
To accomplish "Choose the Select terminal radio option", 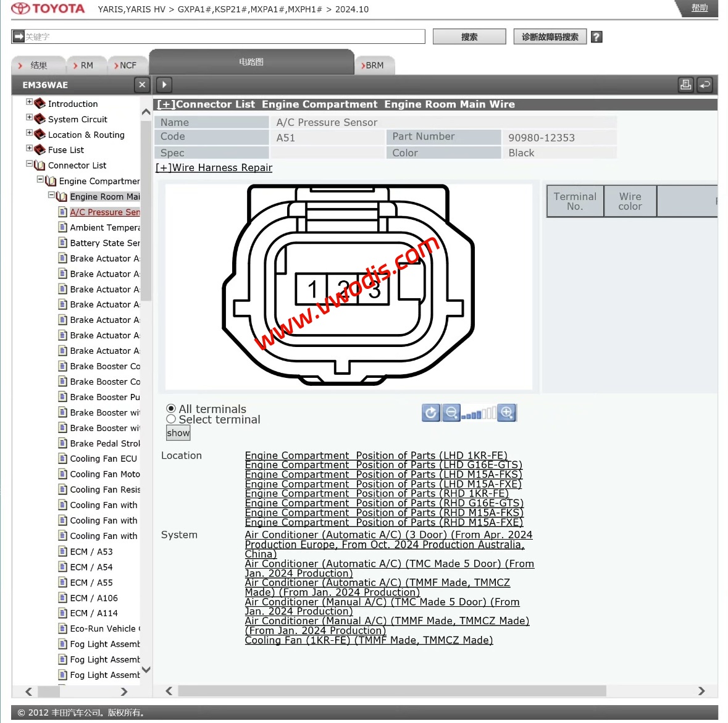I will click(x=171, y=419).
